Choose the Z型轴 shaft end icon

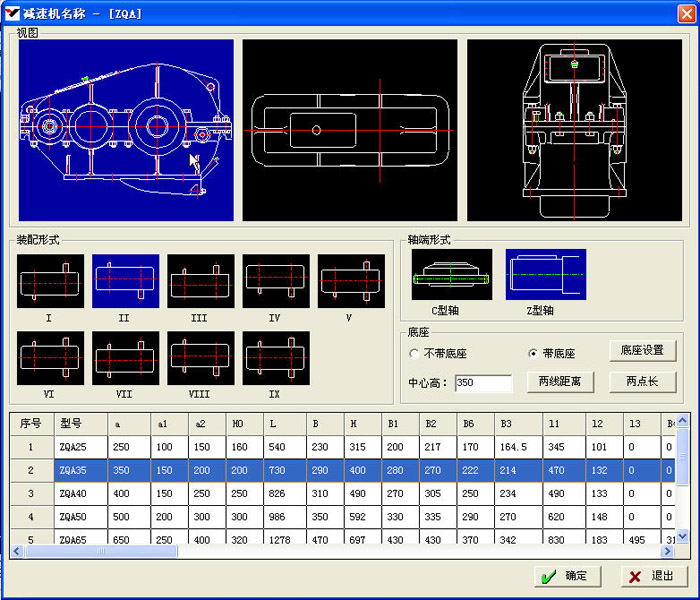pyautogui.click(x=545, y=274)
